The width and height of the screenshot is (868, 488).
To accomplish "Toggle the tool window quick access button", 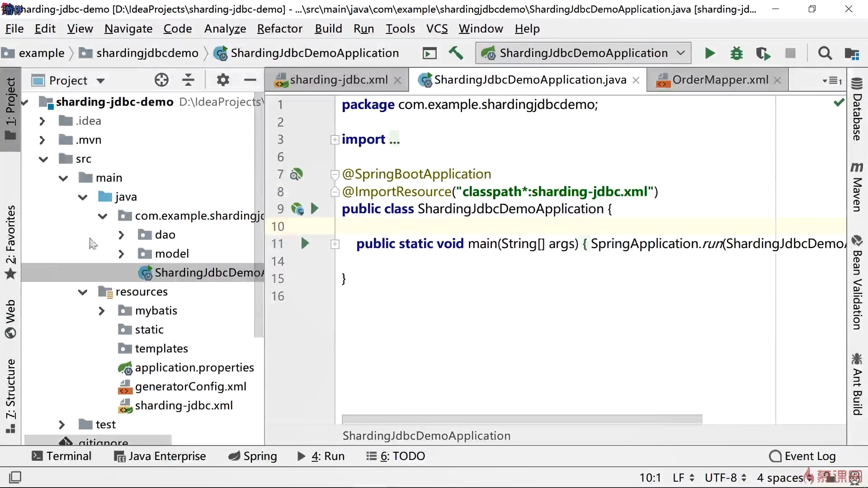I will tap(15, 477).
